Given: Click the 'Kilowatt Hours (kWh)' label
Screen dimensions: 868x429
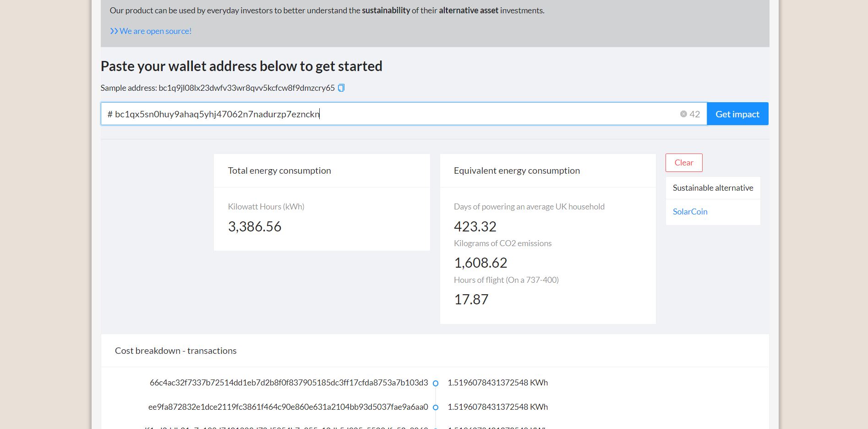Looking at the screenshot, I should coord(266,207).
